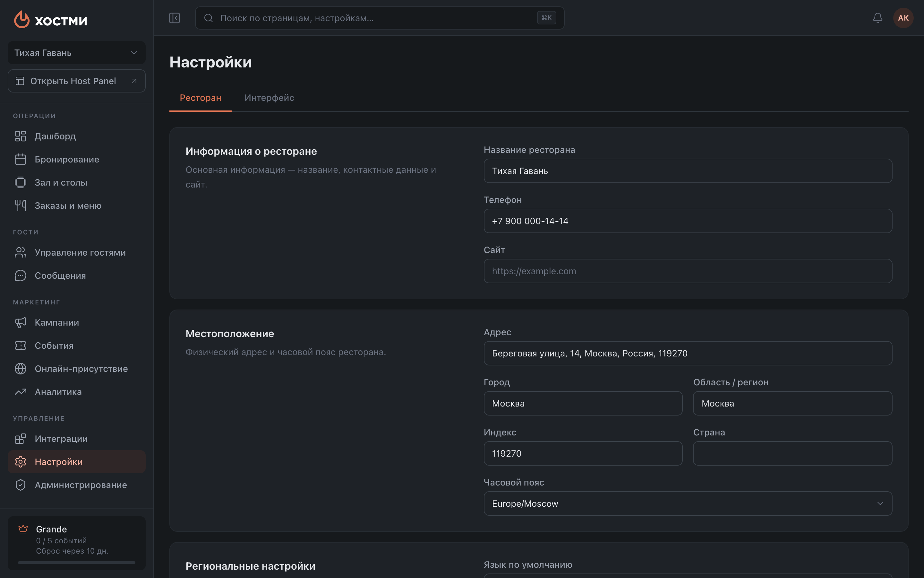Click the Дашборд grid icon
The height and width of the screenshot is (578, 924).
click(x=21, y=136)
